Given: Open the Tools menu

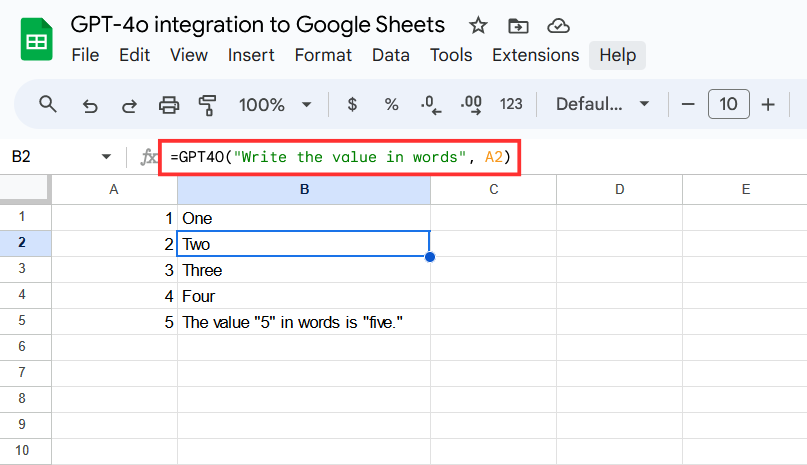Looking at the screenshot, I should tap(451, 55).
